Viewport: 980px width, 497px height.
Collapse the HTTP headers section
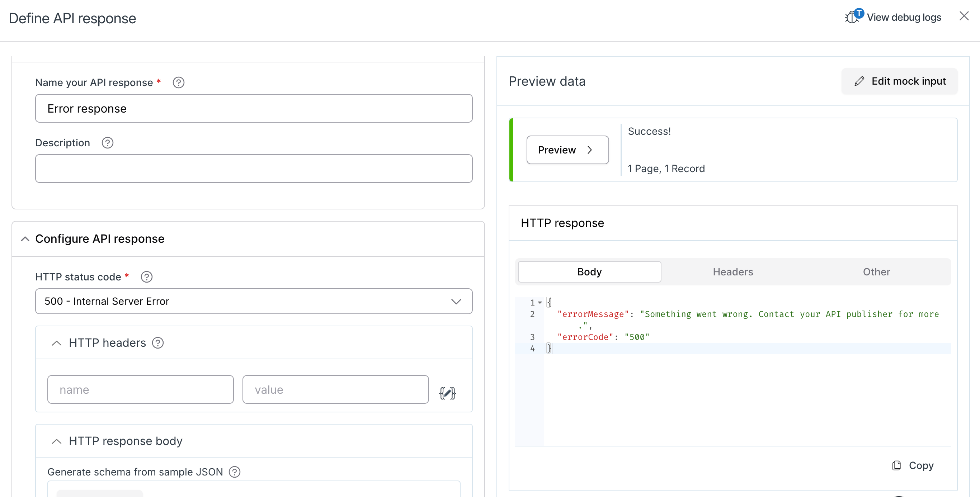(x=57, y=343)
